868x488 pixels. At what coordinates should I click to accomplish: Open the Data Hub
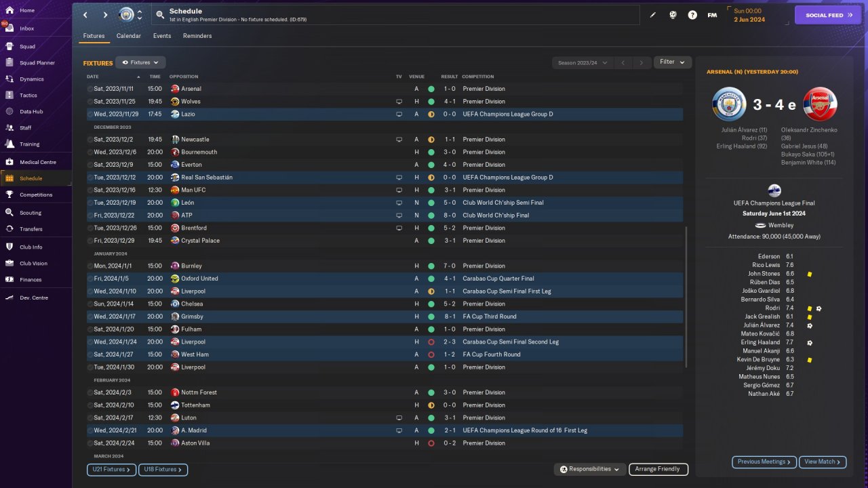point(31,112)
